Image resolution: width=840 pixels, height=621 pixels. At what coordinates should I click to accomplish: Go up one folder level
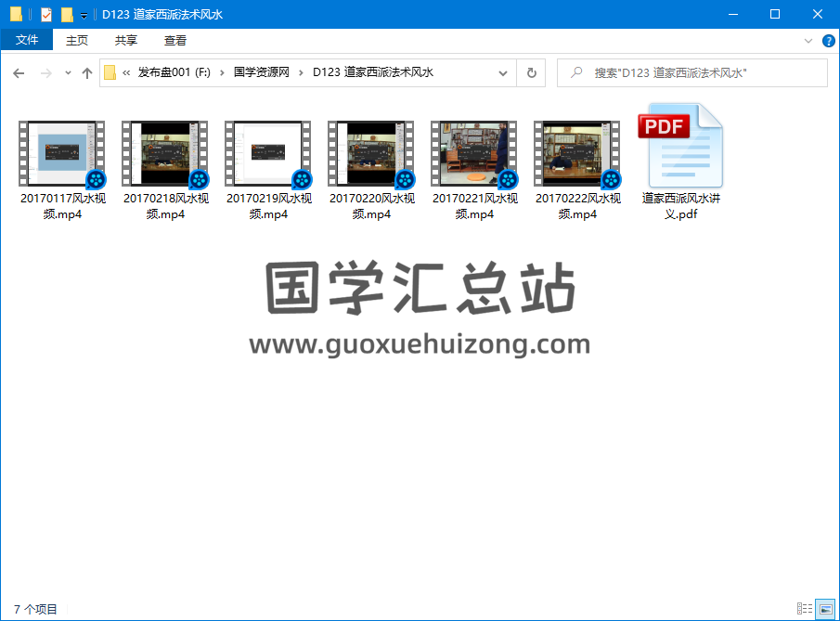click(x=87, y=73)
